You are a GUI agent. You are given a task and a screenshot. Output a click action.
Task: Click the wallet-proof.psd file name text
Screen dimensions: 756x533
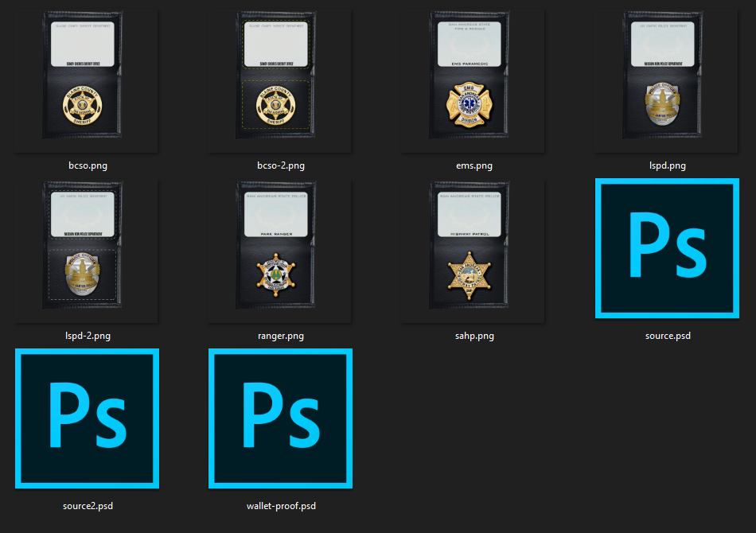tap(280, 505)
